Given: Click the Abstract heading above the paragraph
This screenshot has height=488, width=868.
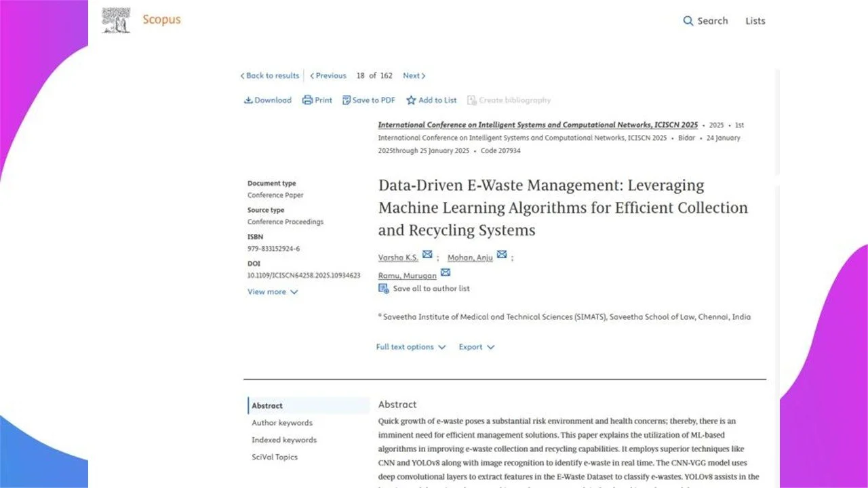Looking at the screenshot, I should click(x=397, y=405).
